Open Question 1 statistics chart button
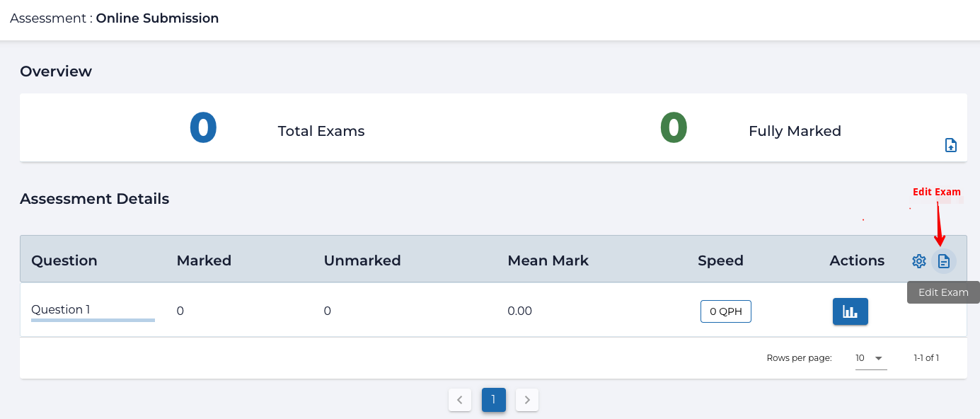Viewport: 980px width, 419px height. 850,311
